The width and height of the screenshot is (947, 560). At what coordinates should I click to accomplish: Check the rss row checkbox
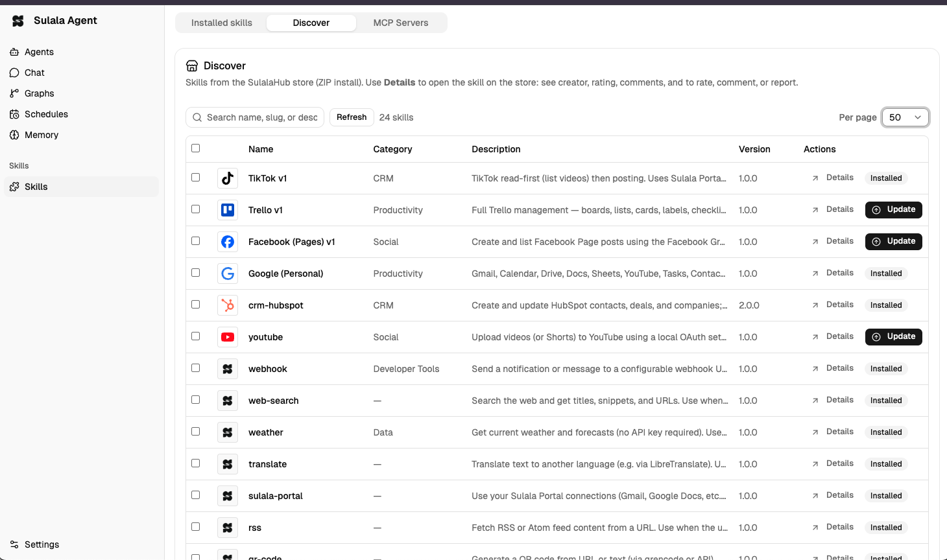[196, 527]
